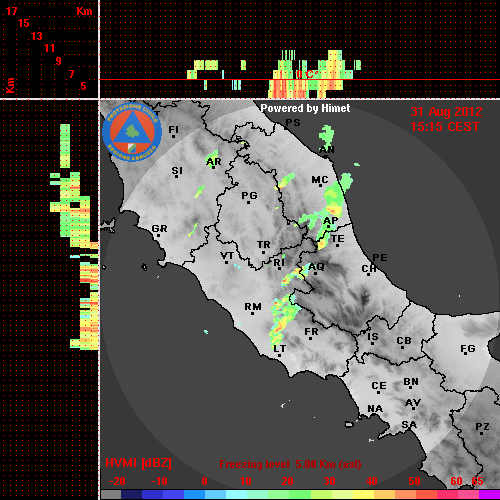Click the '5' altitude axis label

[x=83, y=86]
